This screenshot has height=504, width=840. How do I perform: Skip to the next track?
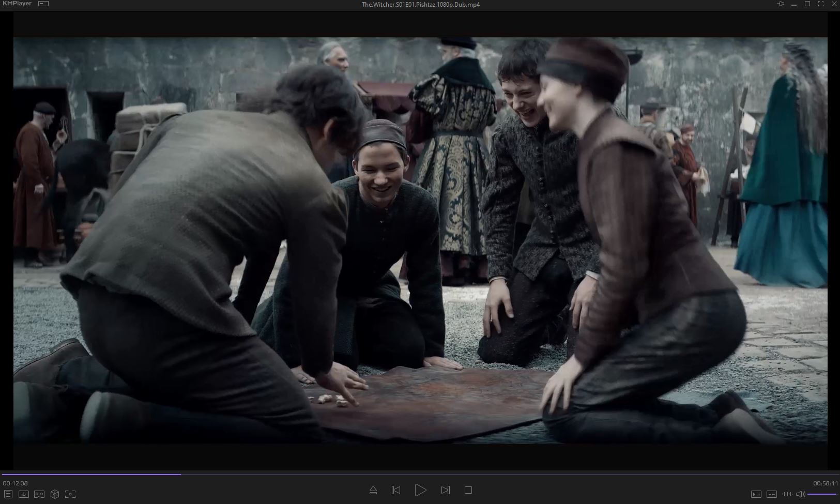pyautogui.click(x=445, y=490)
